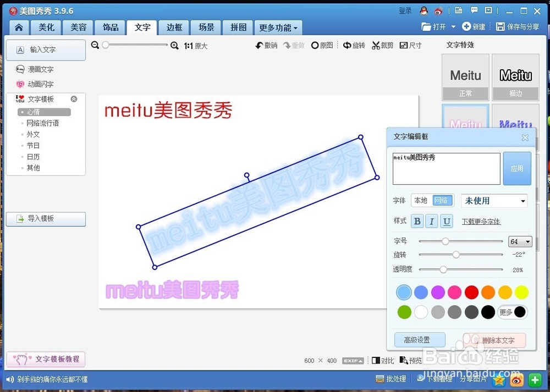Toggle bold style in the text editor

[417, 221]
